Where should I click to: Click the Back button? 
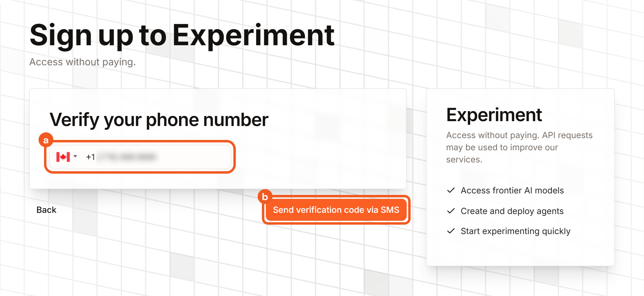tap(46, 210)
